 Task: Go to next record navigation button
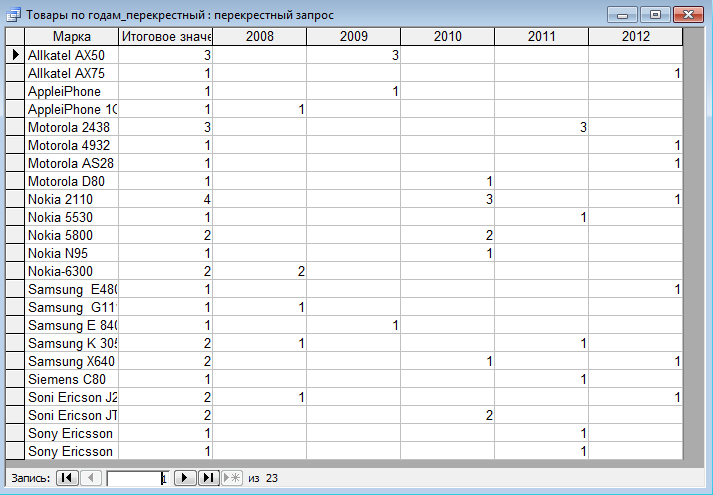point(185,478)
